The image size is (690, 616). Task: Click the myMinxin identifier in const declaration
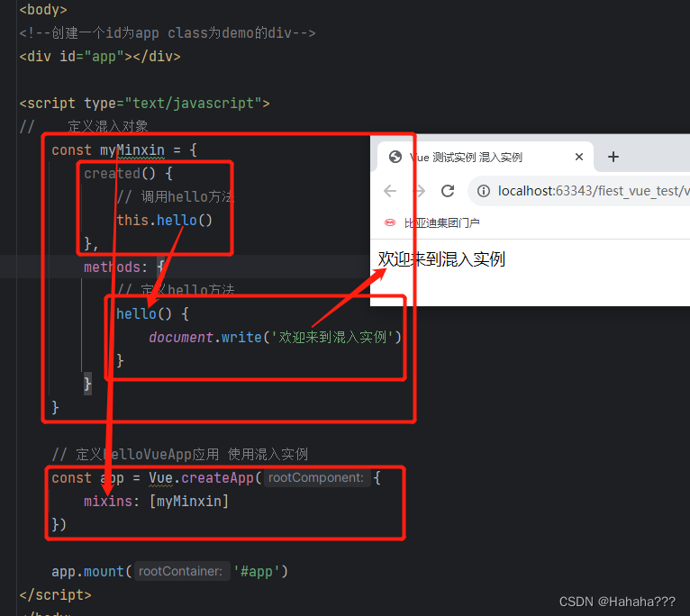click(132, 150)
